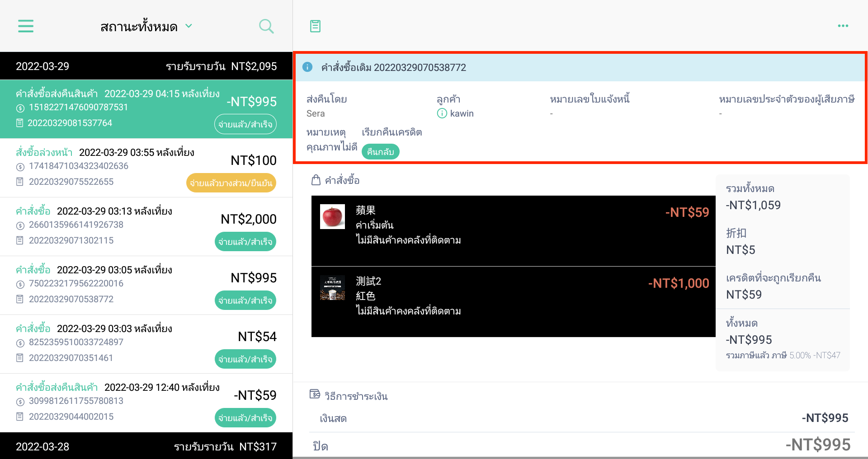Select order NT$995 at 03:05
Viewport: 868px width, 459px height.
[x=146, y=285]
